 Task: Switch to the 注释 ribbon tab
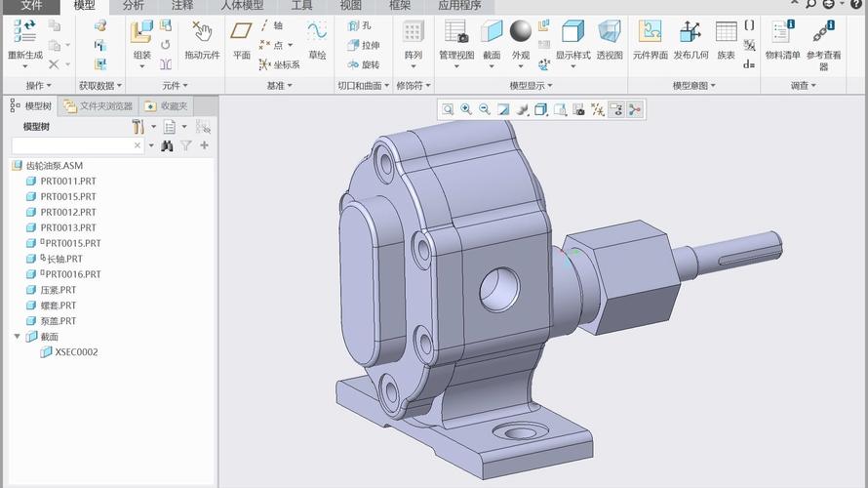click(182, 6)
